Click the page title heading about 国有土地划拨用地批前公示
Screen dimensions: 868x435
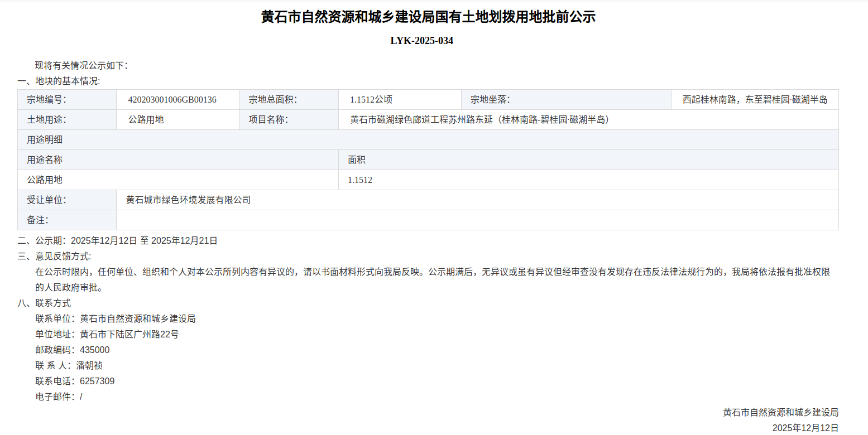coord(428,17)
